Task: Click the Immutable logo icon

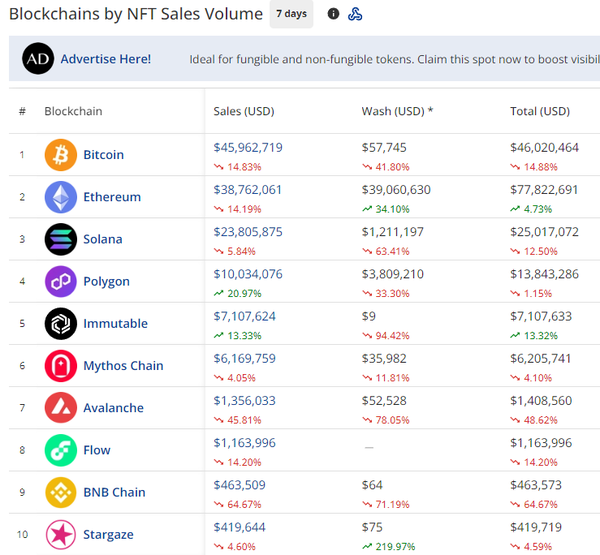Action: (60, 324)
